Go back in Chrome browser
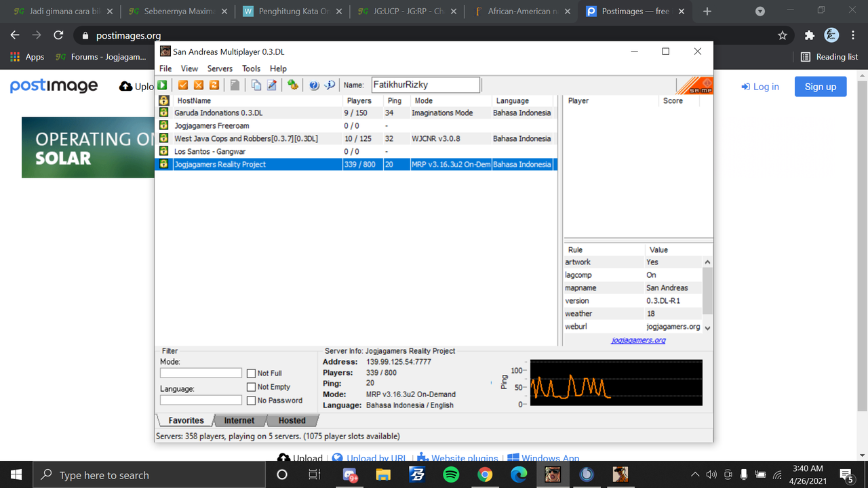This screenshot has width=868, height=488. (x=15, y=35)
